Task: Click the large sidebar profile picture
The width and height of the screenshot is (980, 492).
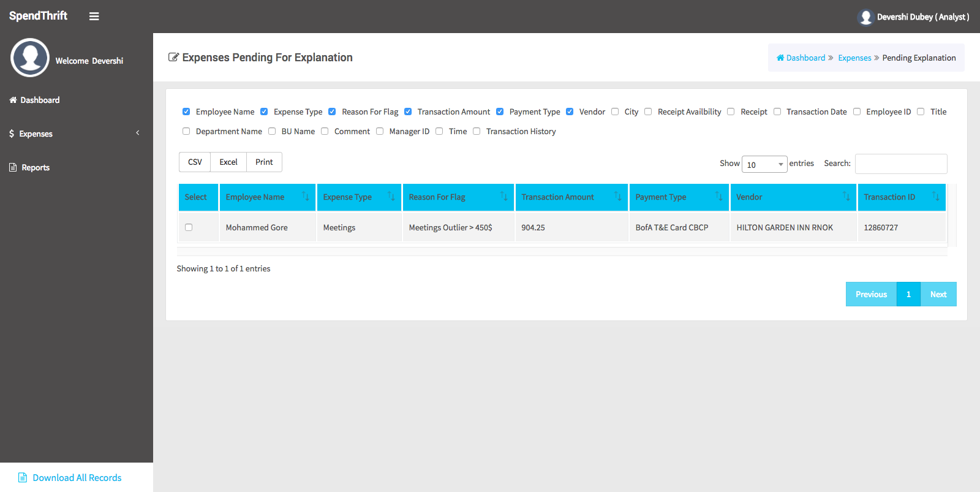Action: [30, 58]
